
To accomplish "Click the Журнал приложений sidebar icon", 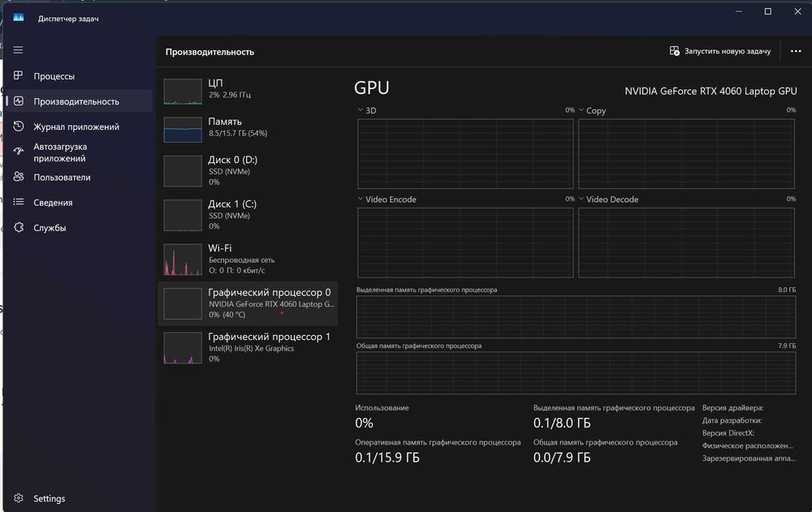I will coord(18,127).
